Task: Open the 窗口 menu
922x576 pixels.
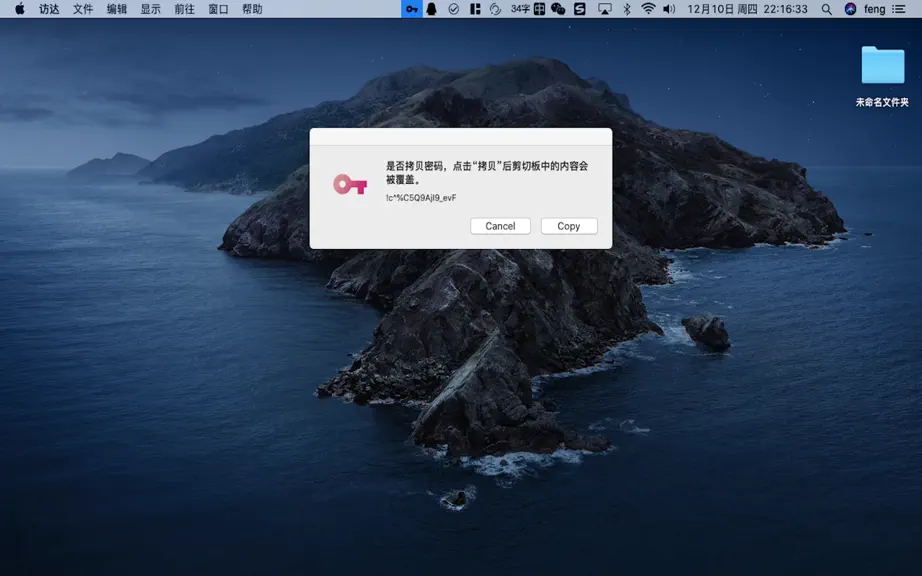Action: pos(218,9)
